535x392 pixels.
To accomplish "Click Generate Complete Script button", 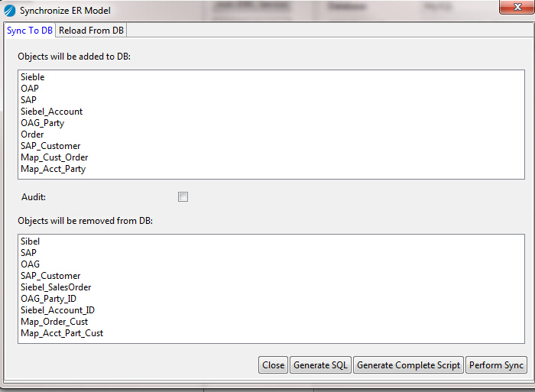I will click(408, 365).
